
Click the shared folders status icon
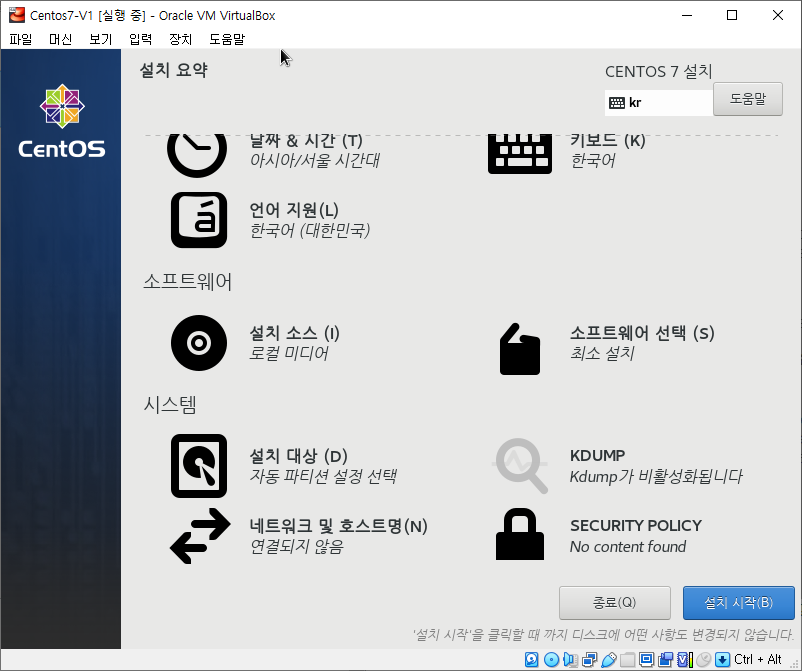(628, 659)
